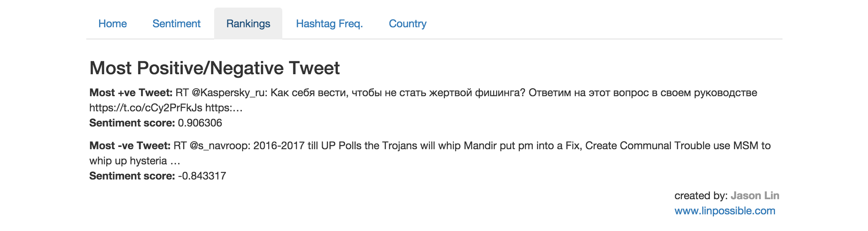Click the author name Jason Lin
The width and height of the screenshot is (868, 231).
pyautogui.click(x=755, y=196)
